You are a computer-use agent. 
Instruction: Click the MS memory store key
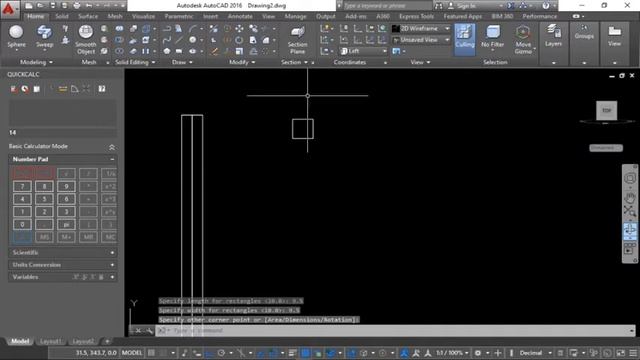(44, 237)
